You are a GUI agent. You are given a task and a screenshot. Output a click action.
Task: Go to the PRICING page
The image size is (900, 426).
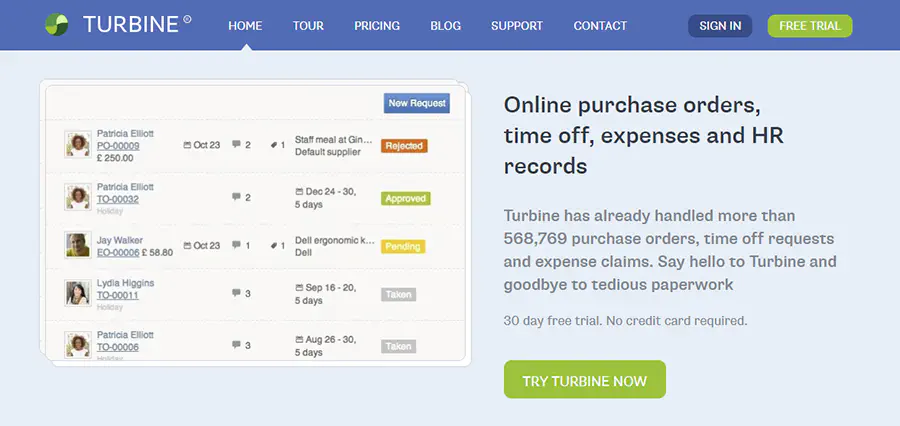[377, 26]
